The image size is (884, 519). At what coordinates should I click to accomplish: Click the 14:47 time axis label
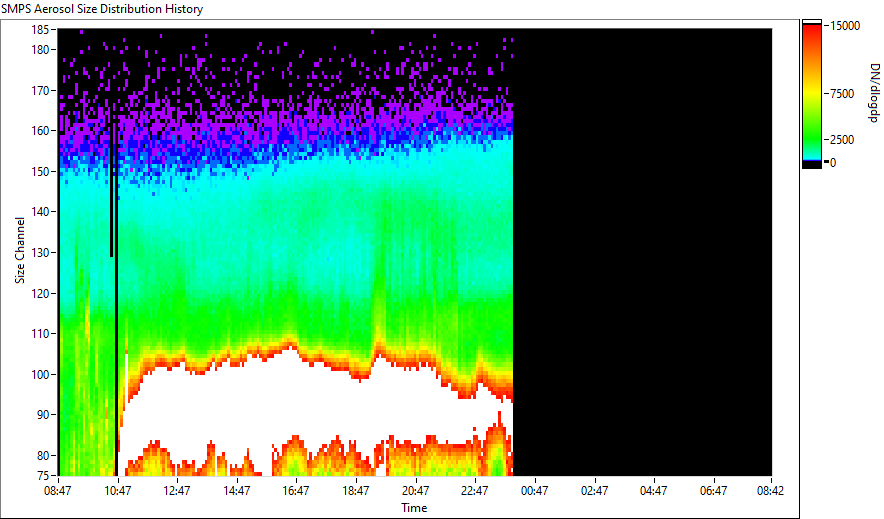236,491
